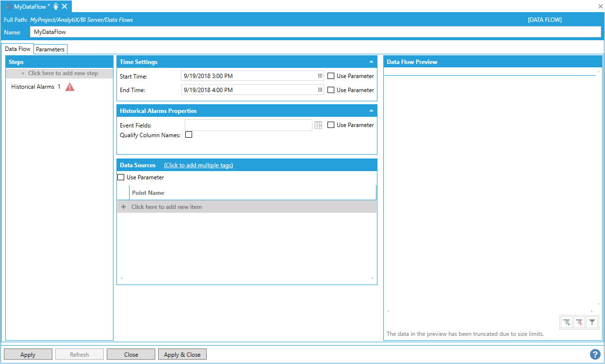Click the Historical Alarms warning triangle icon
Viewport: 605px width, 364px height.
70,87
